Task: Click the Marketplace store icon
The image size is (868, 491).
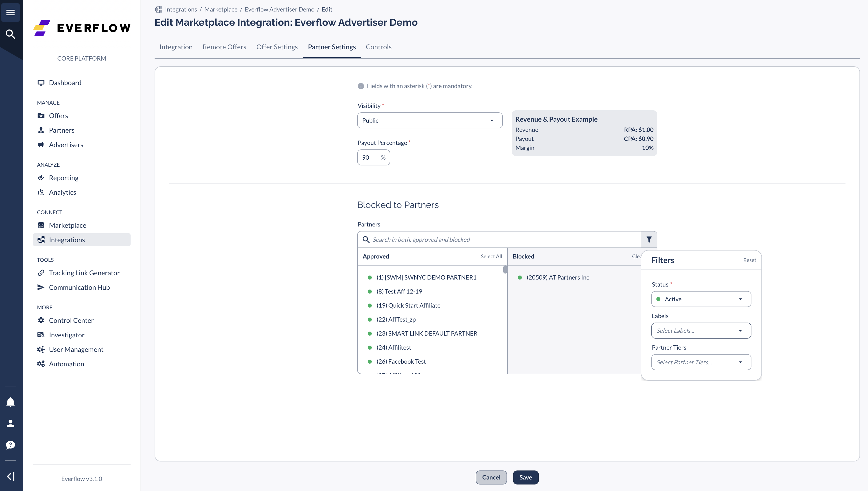Action: 41,225
